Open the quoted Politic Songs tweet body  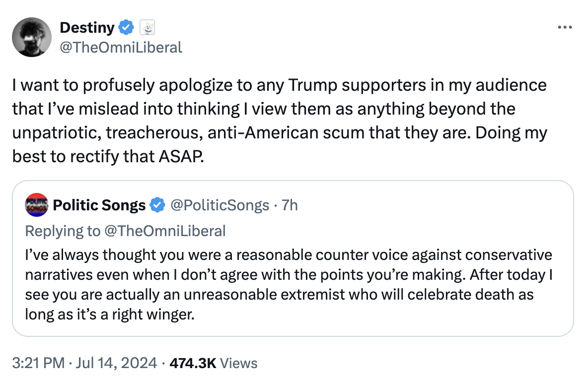289,285
